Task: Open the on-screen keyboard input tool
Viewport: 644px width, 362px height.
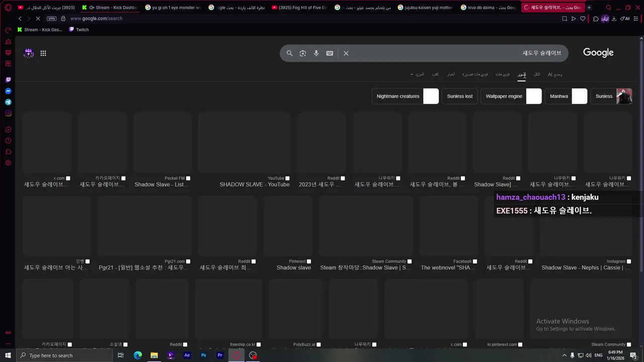Action: [330, 53]
